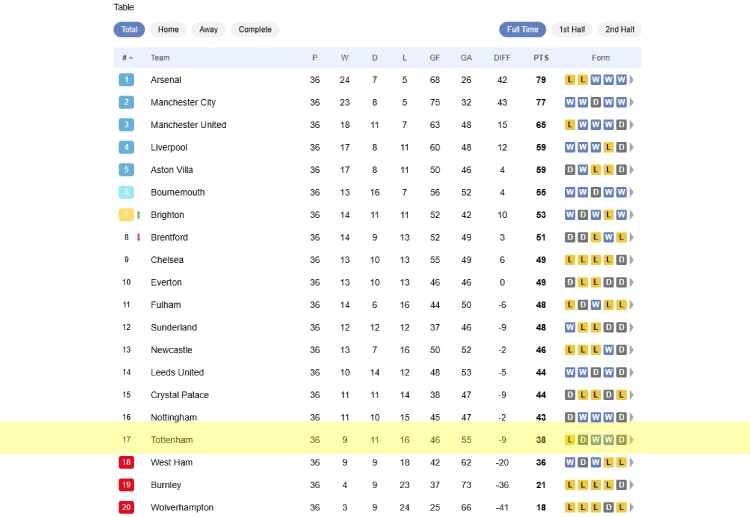750x517 pixels.
Task: Click Brentford's red down-arrow movement indicator
Action: click(139, 237)
